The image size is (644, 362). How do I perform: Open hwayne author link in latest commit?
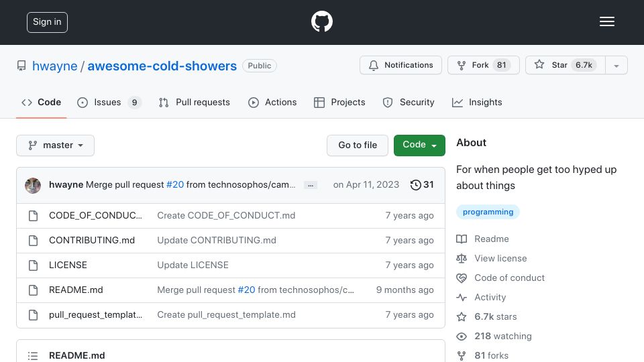click(x=66, y=185)
